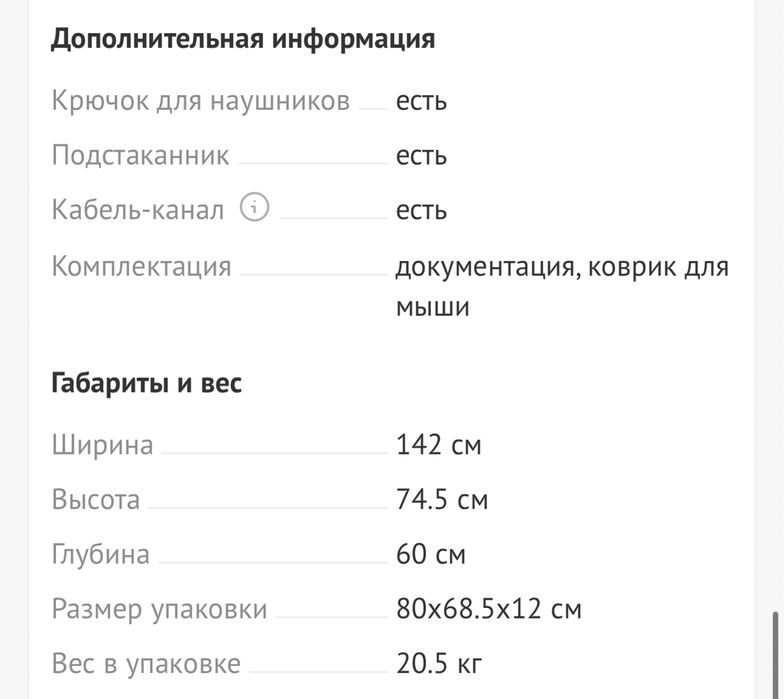Select the Крючок для наушников label
Screen dimensions: 784x699
point(200,101)
